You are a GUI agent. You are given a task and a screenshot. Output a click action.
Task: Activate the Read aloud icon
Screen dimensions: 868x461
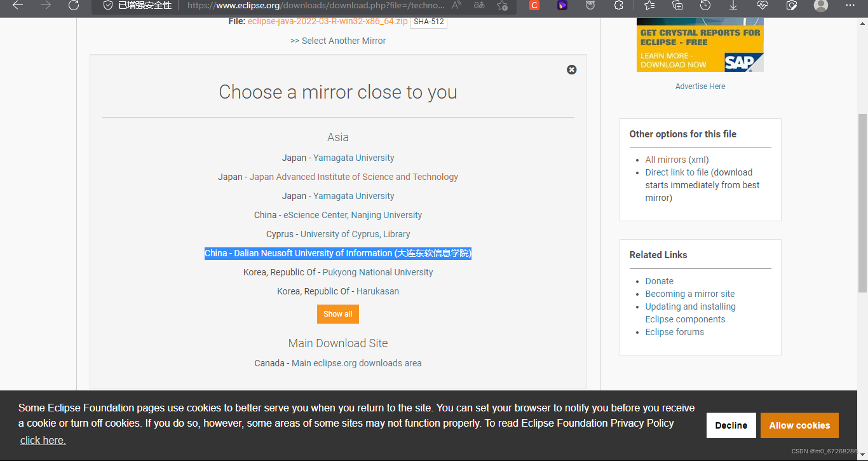click(x=456, y=5)
